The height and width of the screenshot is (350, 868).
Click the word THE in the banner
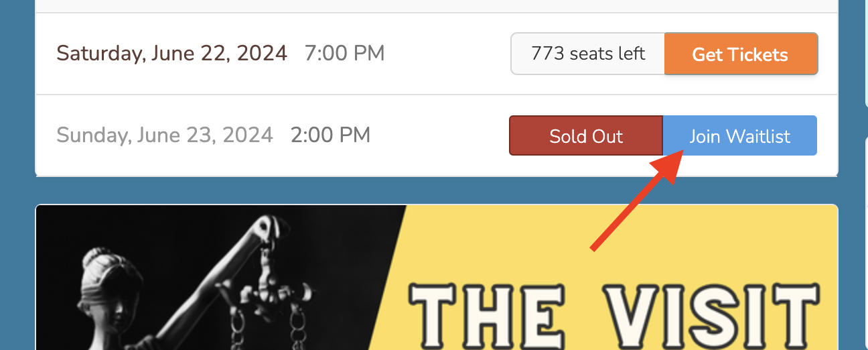489,316
